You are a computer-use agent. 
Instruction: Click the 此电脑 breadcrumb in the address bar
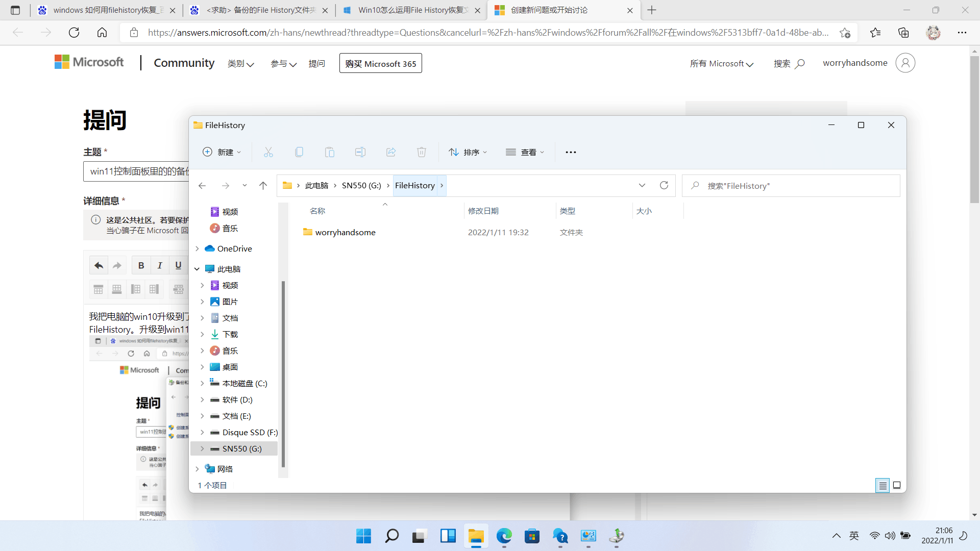point(316,185)
